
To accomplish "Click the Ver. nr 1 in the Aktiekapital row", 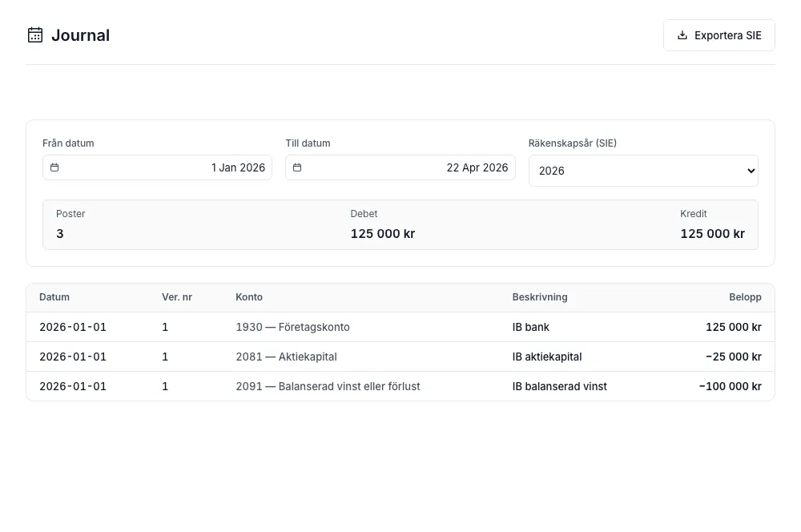I will [165, 357].
